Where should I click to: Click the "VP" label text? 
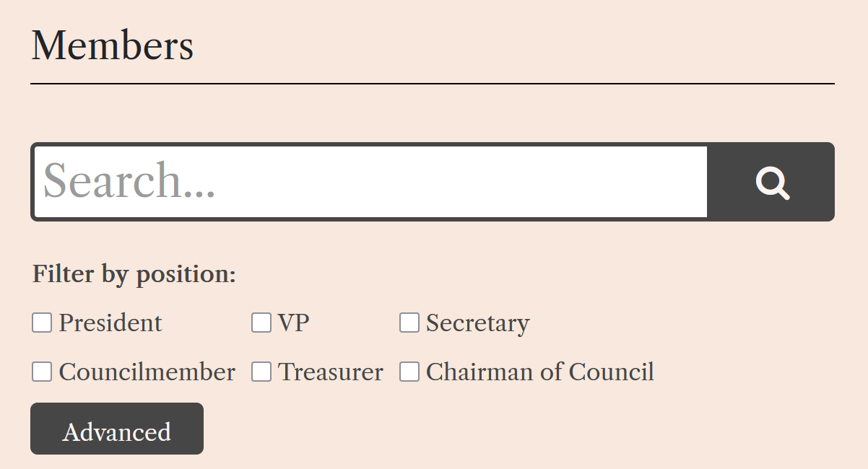(x=294, y=323)
